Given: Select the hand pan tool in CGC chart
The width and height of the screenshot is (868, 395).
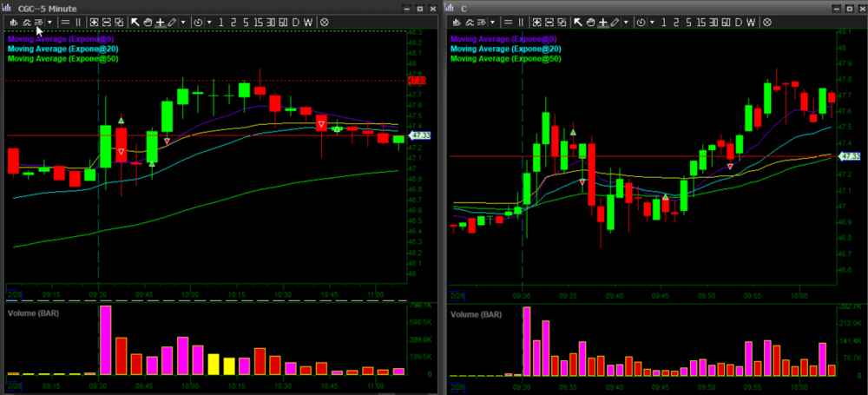Looking at the screenshot, I should [x=148, y=21].
